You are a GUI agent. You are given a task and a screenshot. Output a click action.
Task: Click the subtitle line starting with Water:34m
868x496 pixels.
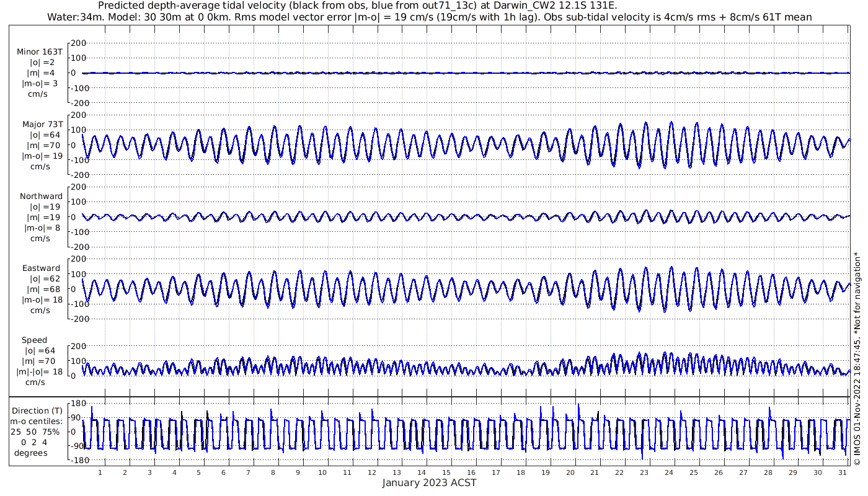pos(429,17)
